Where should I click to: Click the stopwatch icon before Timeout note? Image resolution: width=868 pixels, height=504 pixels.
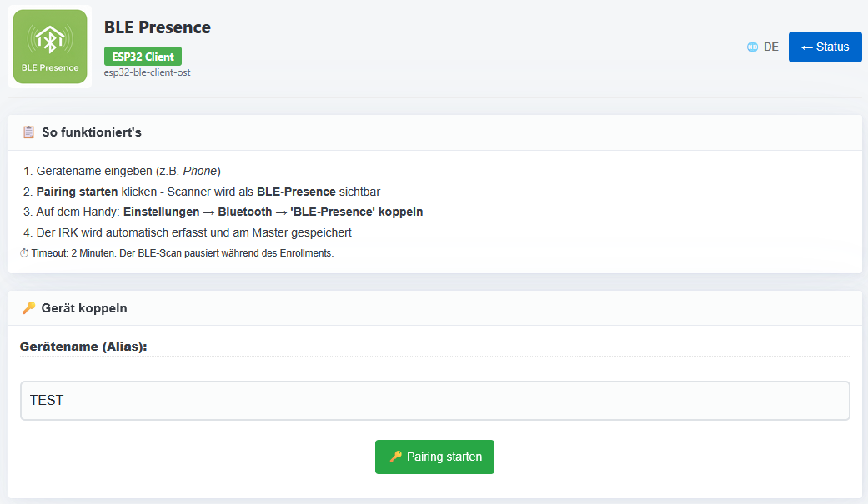click(24, 253)
